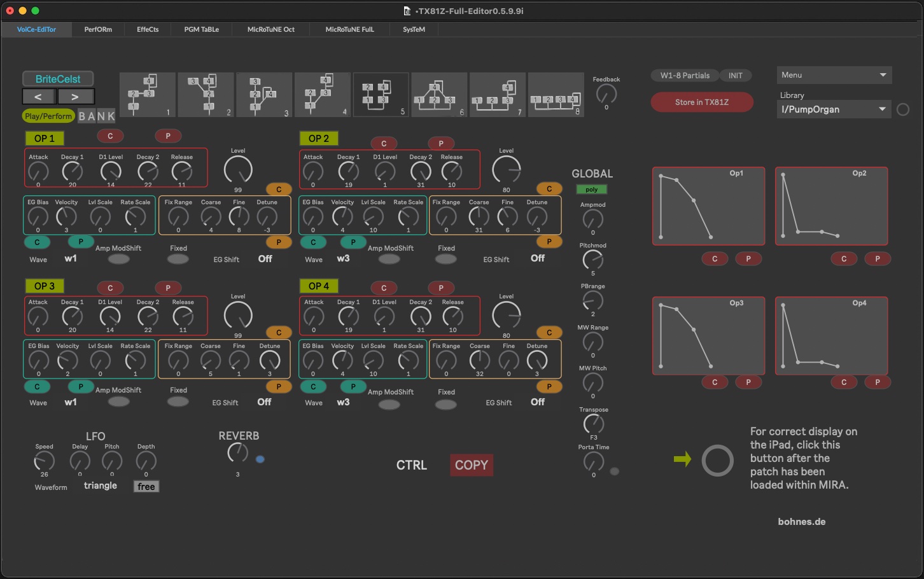Go to next patch with right arrow
This screenshot has width=924, height=579.
coord(75,97)
